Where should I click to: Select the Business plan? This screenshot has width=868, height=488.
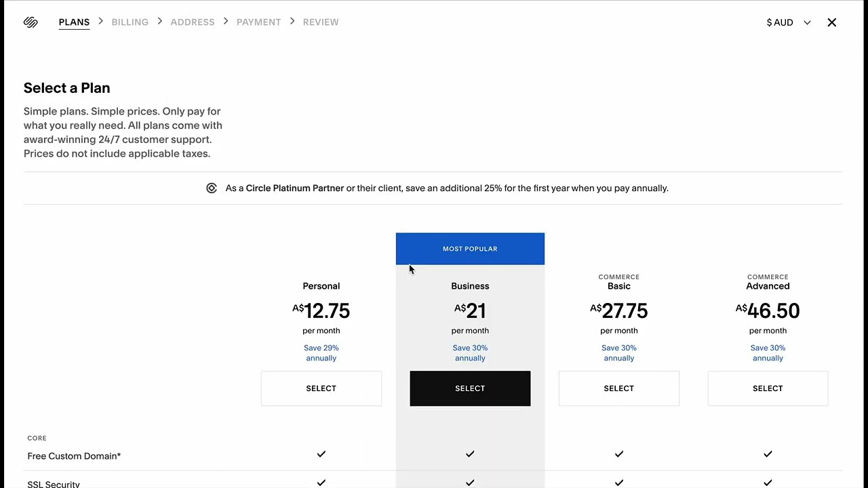(x=470, y=388)
